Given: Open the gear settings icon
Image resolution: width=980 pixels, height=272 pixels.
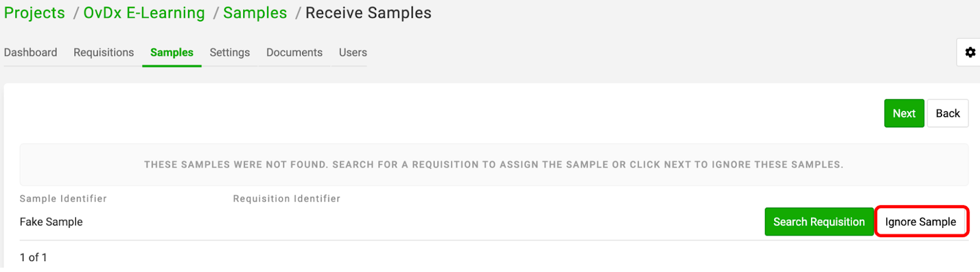Looking at the screenshot, I should [x=970, y=52].
